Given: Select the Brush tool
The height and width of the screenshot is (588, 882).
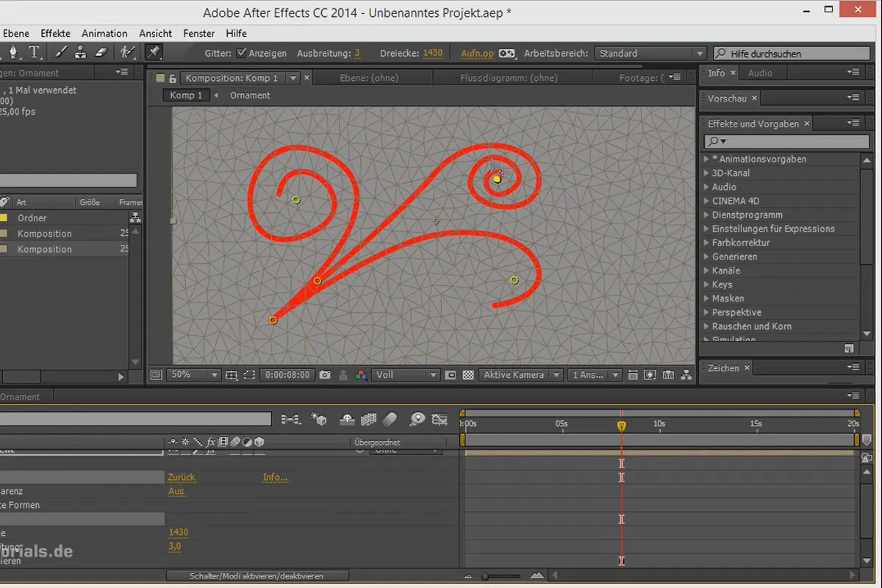Looking at the screenshot, I should pos(61,52).
